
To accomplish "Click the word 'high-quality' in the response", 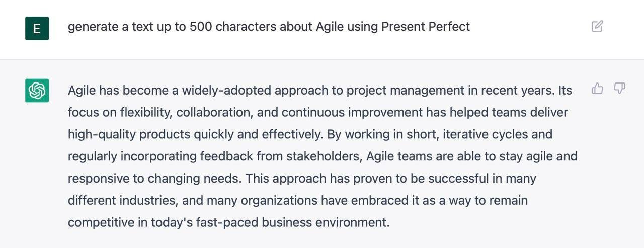I will tap(102, 134).
